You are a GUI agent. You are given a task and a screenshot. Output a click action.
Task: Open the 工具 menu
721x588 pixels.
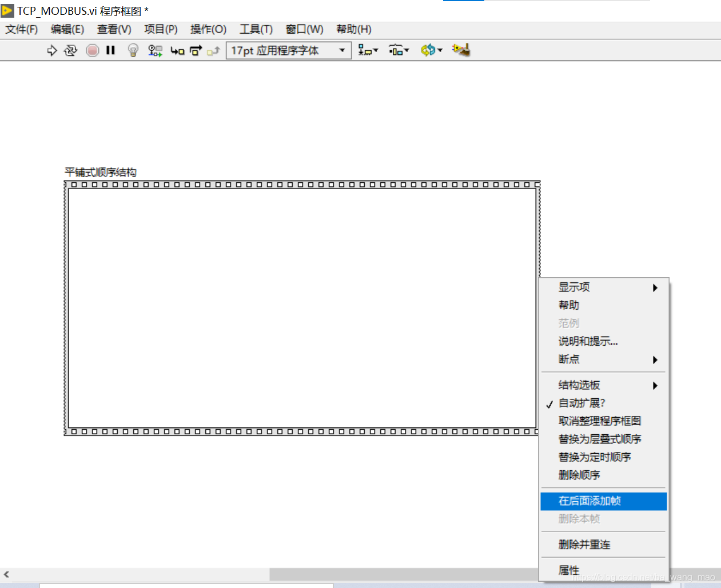coord(256,29)
